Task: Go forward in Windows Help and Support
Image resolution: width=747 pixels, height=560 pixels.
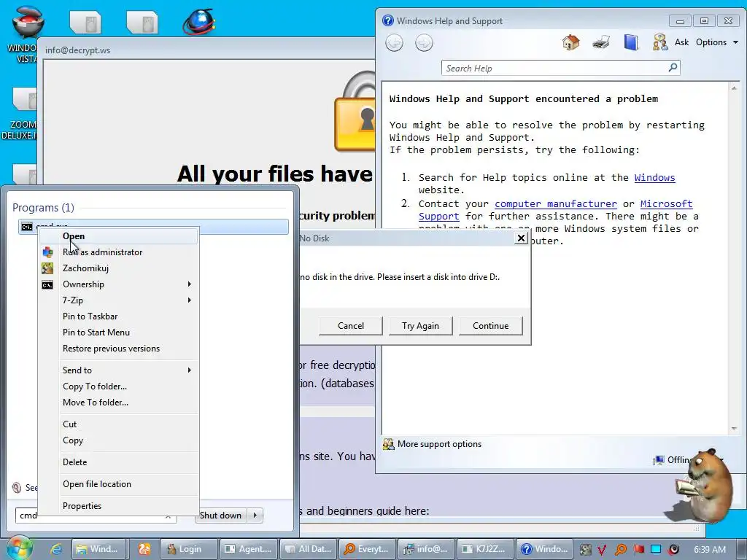Action: 424,43
